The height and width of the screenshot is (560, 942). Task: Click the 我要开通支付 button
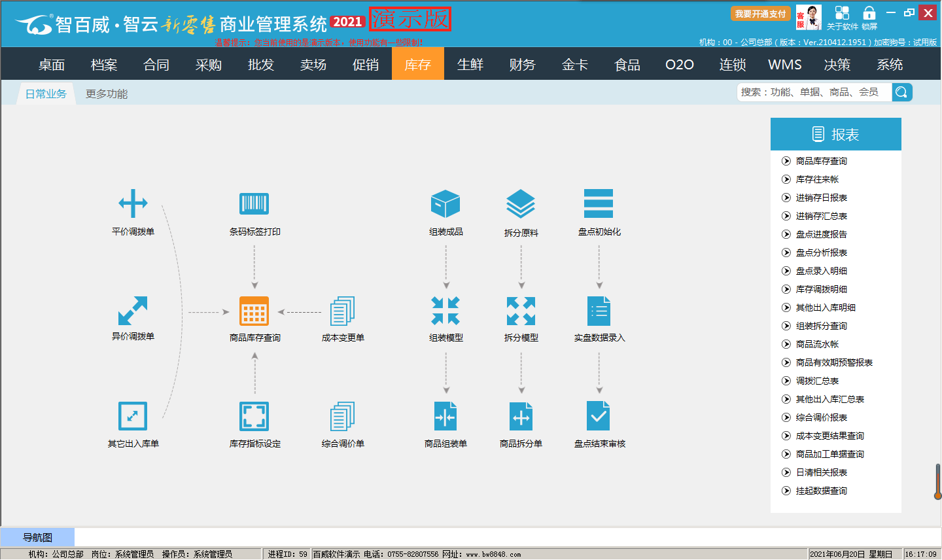760,14
